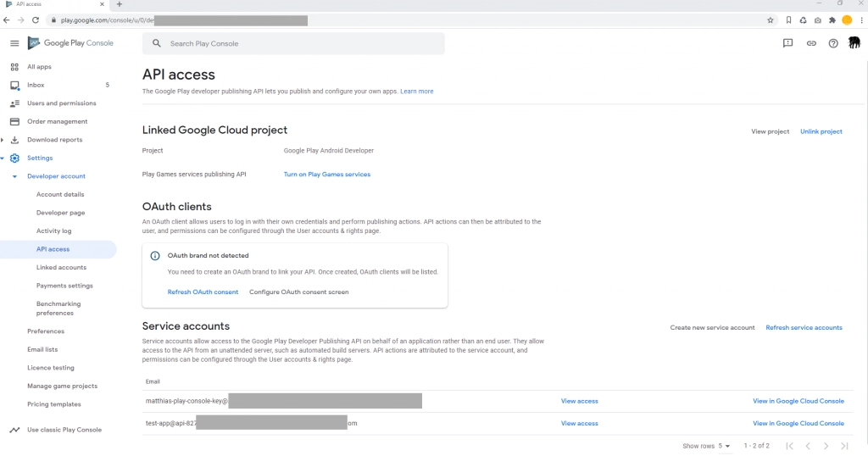Open the browser extensions puzzle icon

click(x=832, y=20)
